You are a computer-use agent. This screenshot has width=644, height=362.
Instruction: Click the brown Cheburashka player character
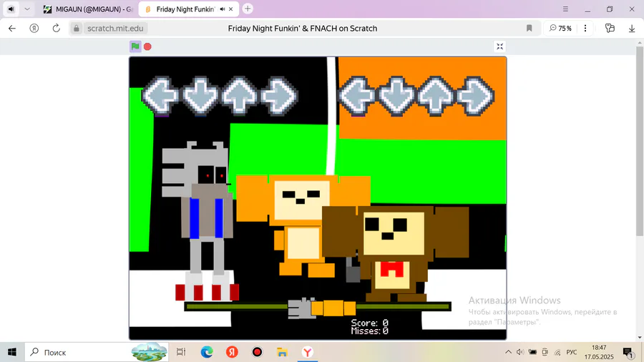[395, 253]
